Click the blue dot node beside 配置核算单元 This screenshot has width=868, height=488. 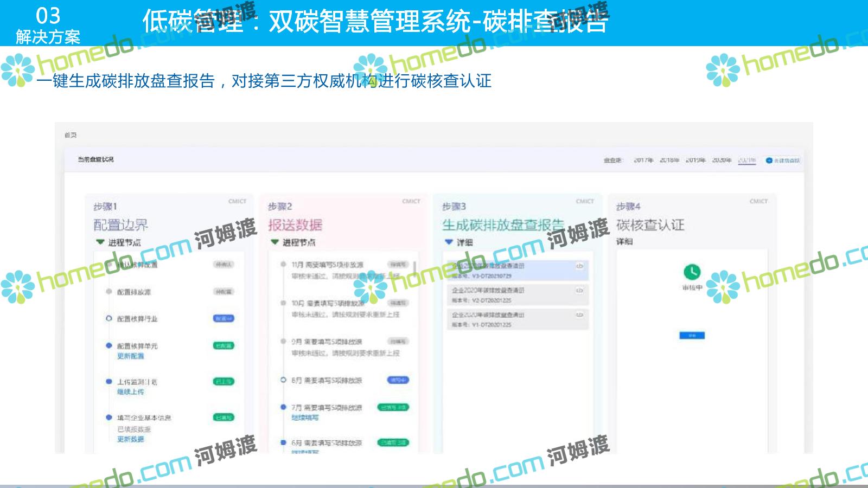pos(108,345)
